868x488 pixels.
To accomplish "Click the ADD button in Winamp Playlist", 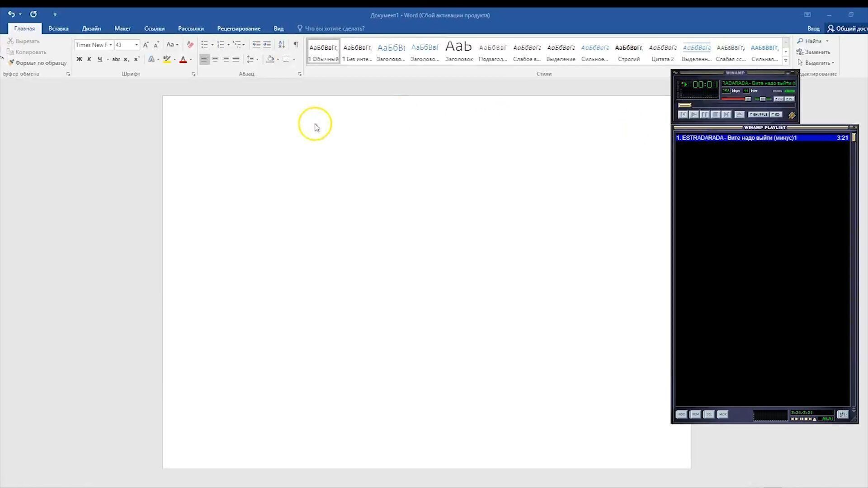I will pyautogui.click(x=681, y=414).
